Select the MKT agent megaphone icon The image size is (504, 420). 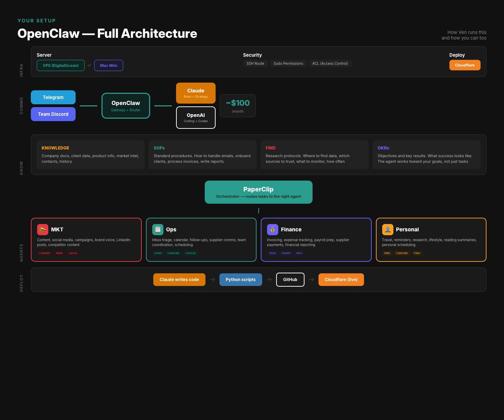point(42,230)
